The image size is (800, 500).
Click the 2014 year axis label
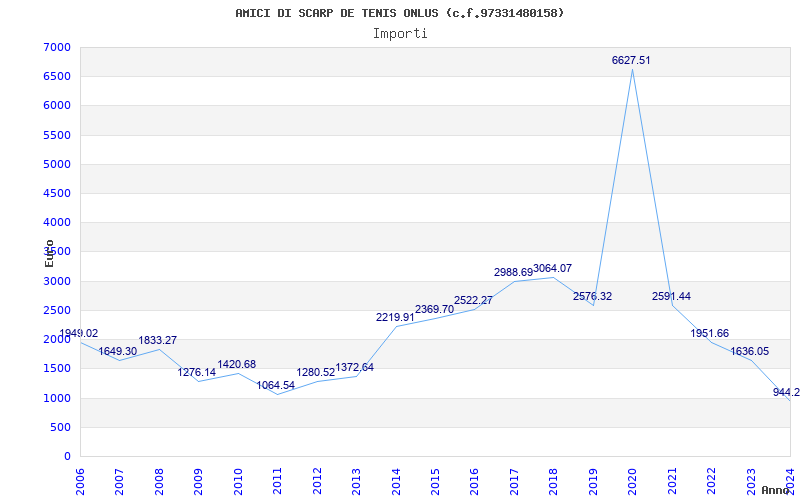click(x=396, y=481)
